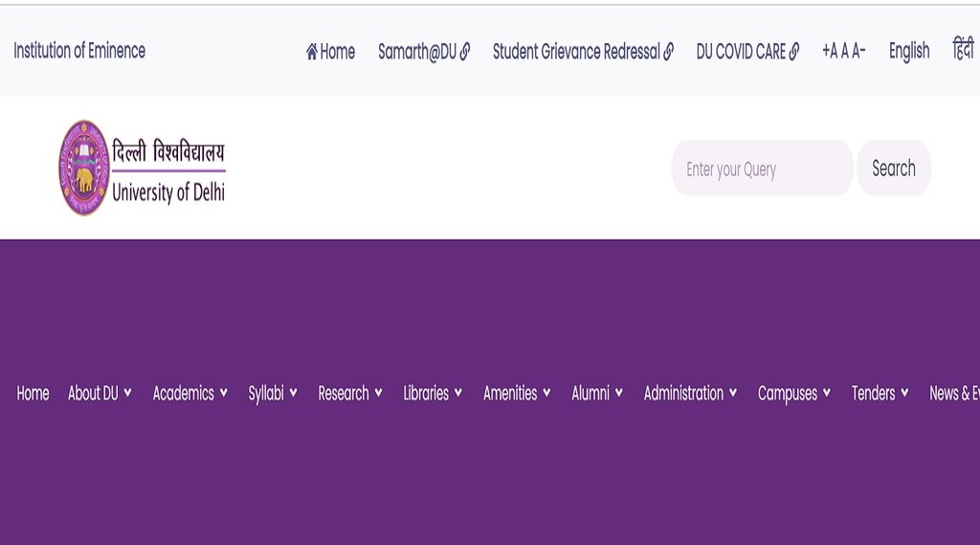Adjust font size with +A A A- control

pos(843,52)
